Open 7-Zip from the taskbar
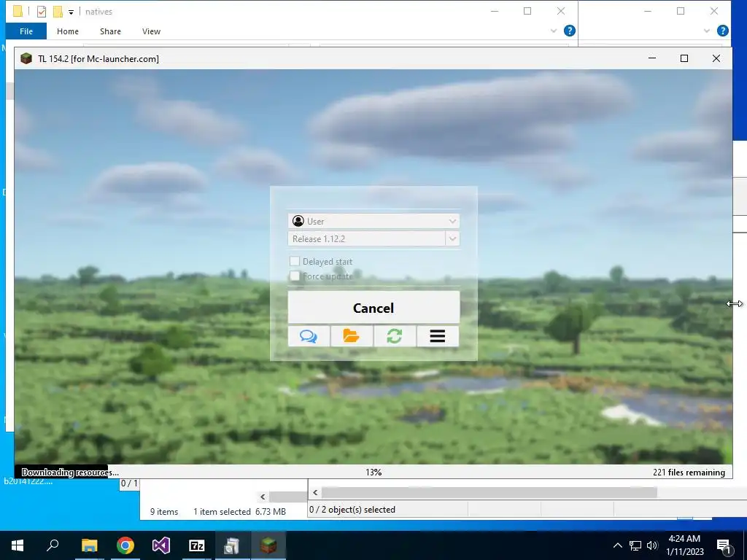Image resolution: width=747 pixels, height=560 pixels. pos(197,545)
